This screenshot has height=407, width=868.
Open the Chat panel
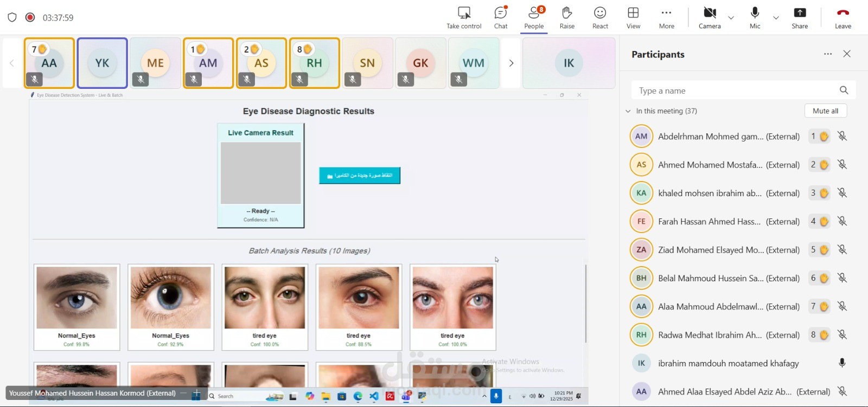(501, 17)
